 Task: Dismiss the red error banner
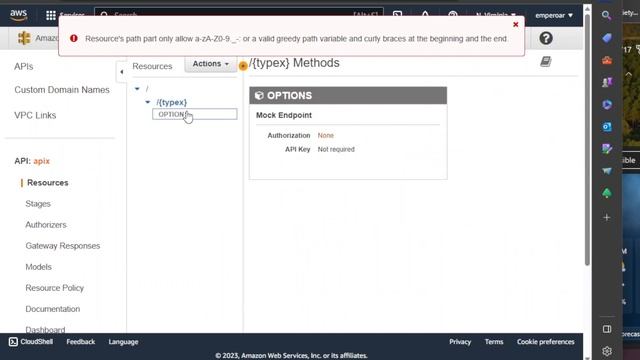coord(516,24)
